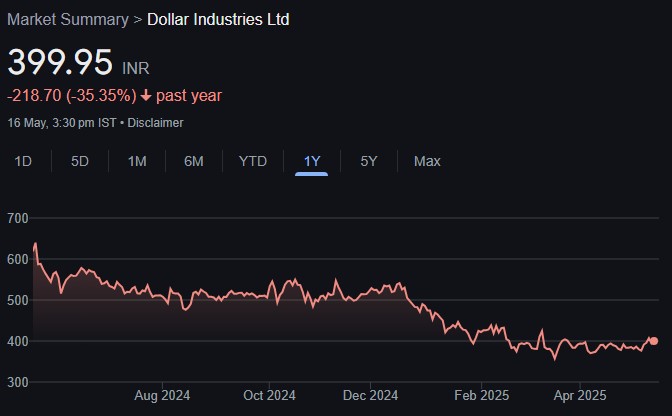Click the 399.95 stock price
The width and height of the screenshot is (672, 416).
tap(60, 62)
